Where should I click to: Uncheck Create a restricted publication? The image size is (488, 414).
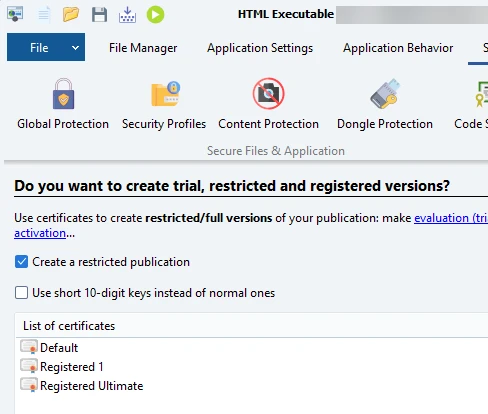pyautogui.click(x=21, y=262)
